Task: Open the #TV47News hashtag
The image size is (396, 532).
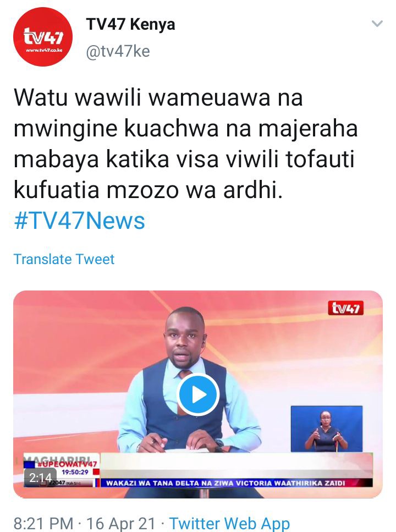Action: point(79,221)
